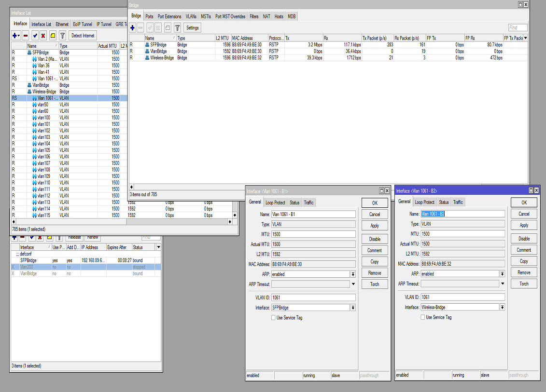
Task: Click the greyed minus Remove icon in Bridge window
Action: 140,28
